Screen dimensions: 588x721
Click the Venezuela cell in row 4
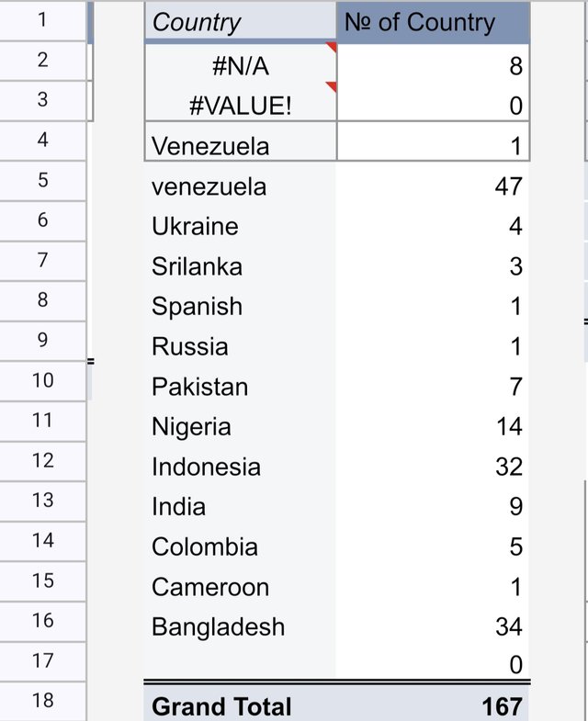tap(241, 142)
